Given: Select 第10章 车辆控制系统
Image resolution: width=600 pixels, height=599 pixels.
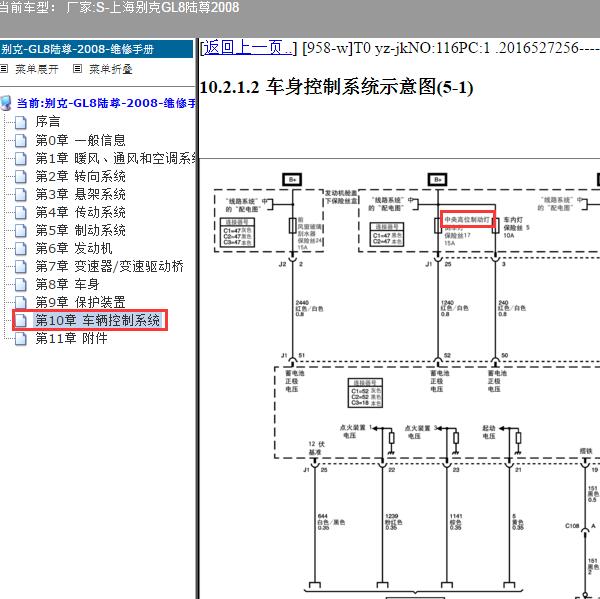Looking at the screenshot, I should pyautogui.click(x=98, y=320).
